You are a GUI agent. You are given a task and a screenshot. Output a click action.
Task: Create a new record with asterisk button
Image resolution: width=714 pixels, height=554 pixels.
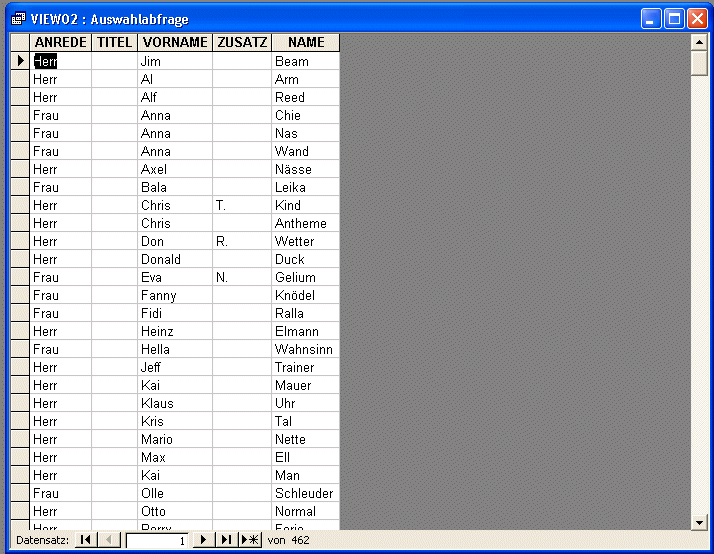[x=250, y=540]
